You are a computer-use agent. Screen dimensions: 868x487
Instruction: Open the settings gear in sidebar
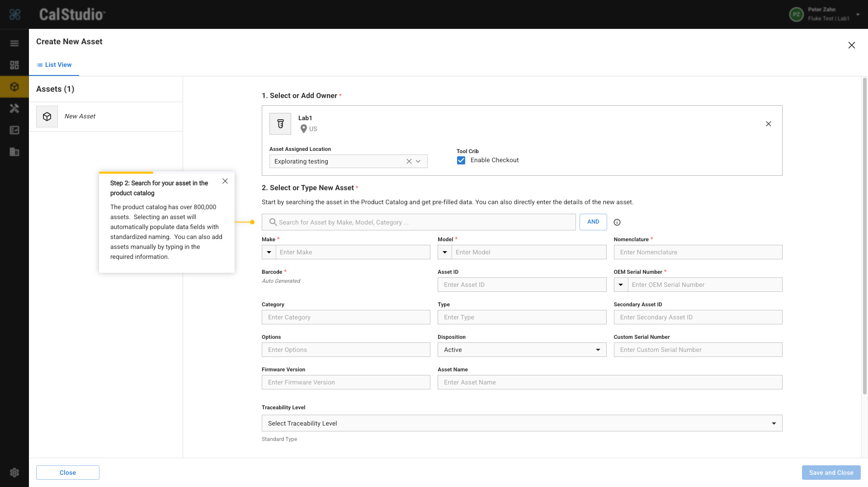point(14,473)
